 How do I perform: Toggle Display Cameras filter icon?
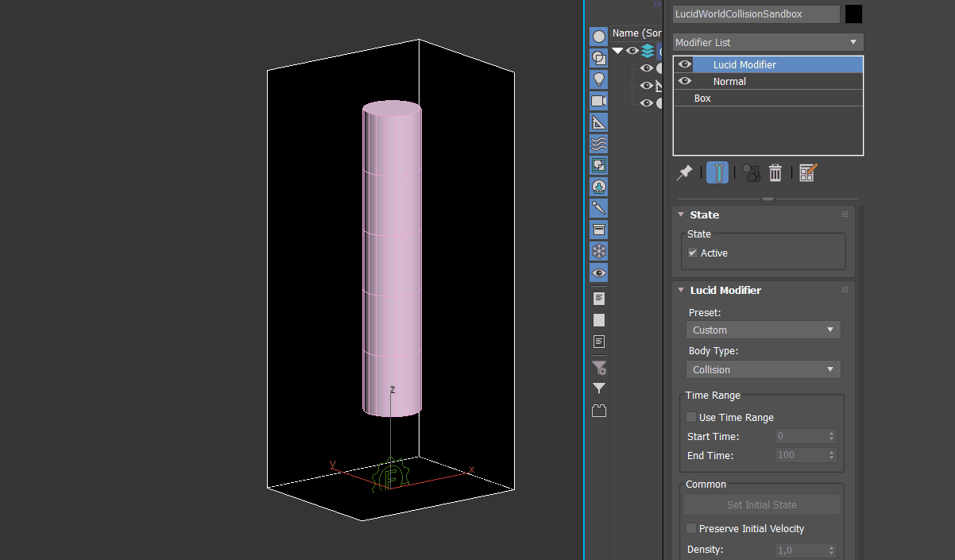[599, 101]
